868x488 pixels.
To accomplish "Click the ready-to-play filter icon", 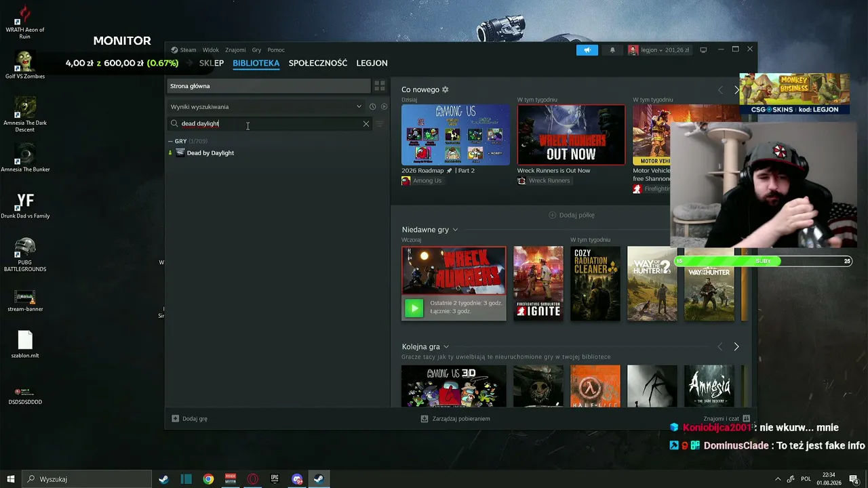I will (x=384, y=106).
